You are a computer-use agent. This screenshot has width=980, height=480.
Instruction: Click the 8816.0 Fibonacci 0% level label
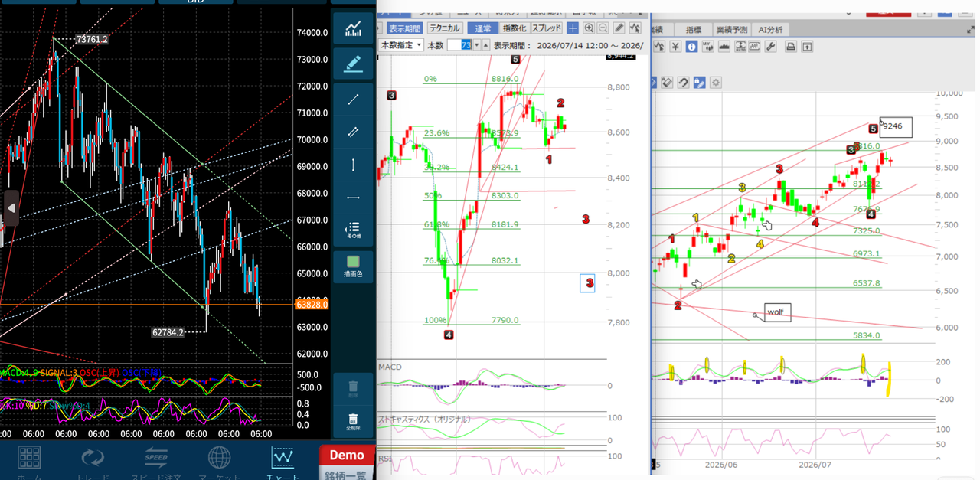click(505, 79)
